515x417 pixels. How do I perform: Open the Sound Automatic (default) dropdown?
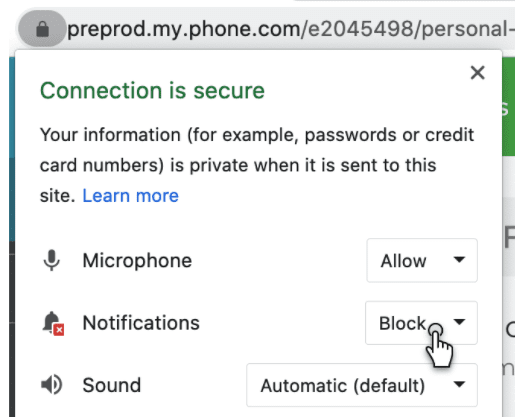[362, 385]
